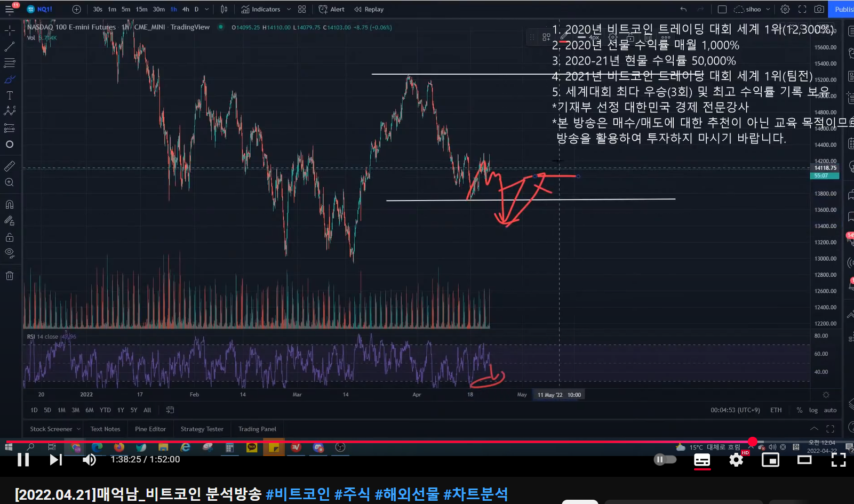This screenshot has height=504, width=854.
Task: Select the patterns drawing tool
Action: 10,111
